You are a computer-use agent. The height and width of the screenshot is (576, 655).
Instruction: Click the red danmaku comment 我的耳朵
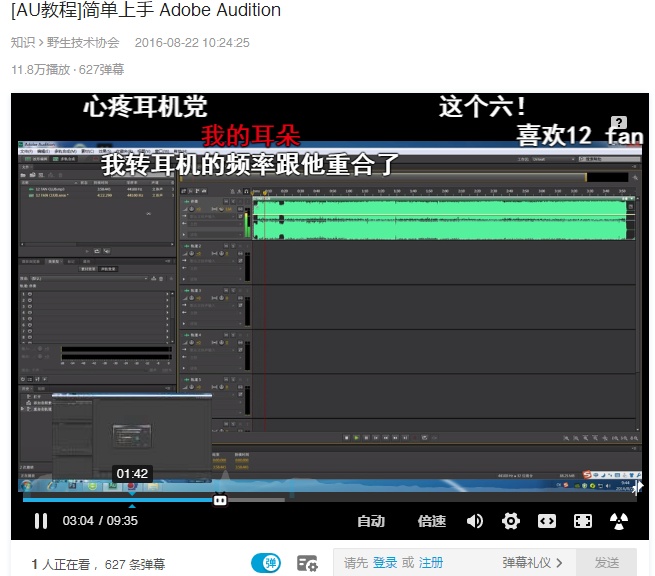(x=251, y=136)
